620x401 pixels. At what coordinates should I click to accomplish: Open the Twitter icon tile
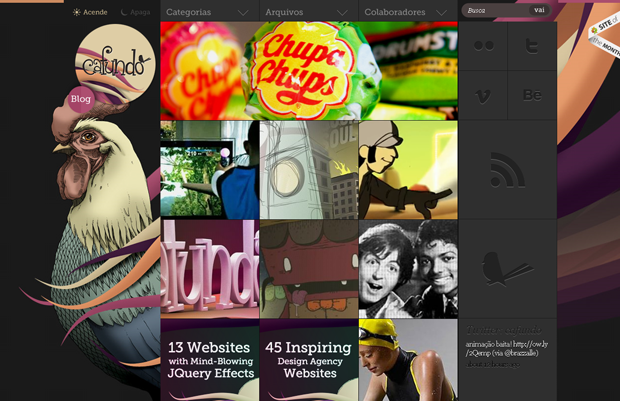coord(532,46)
